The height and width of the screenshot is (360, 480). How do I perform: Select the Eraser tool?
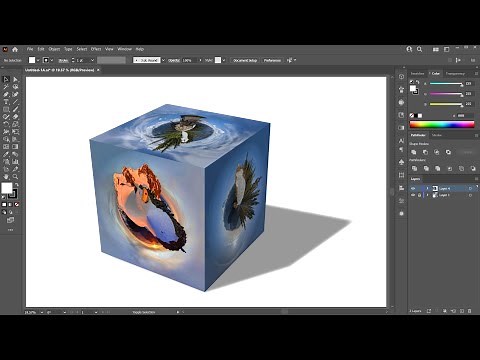point(15,117)
